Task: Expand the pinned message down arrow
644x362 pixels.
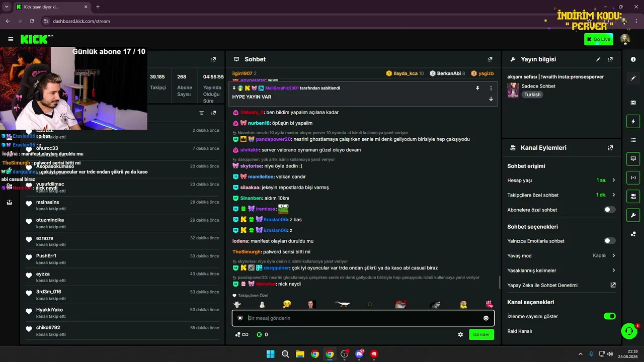Action: [x=491, y=99]
